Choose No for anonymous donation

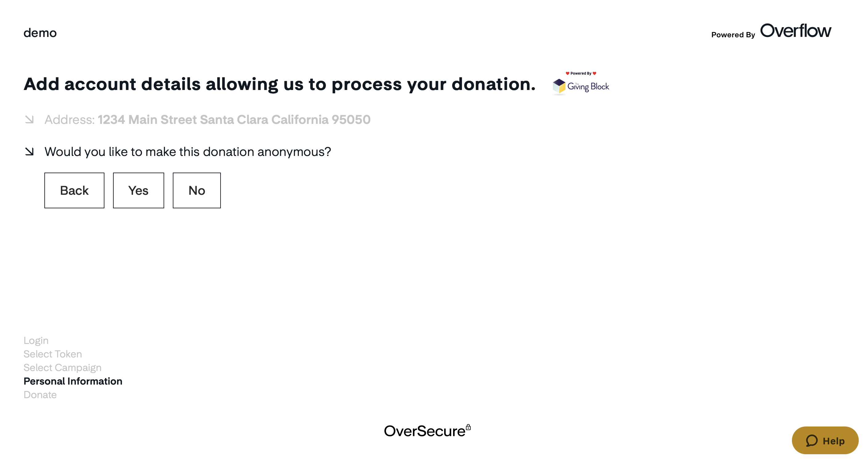click(x=197, y=190)
